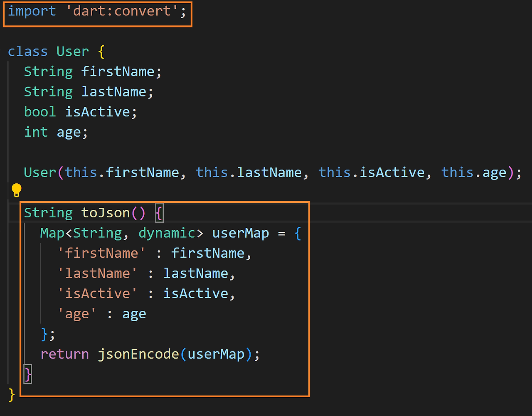Collapse the toJson method body brace
532x416 pixels.
point(159,212)
